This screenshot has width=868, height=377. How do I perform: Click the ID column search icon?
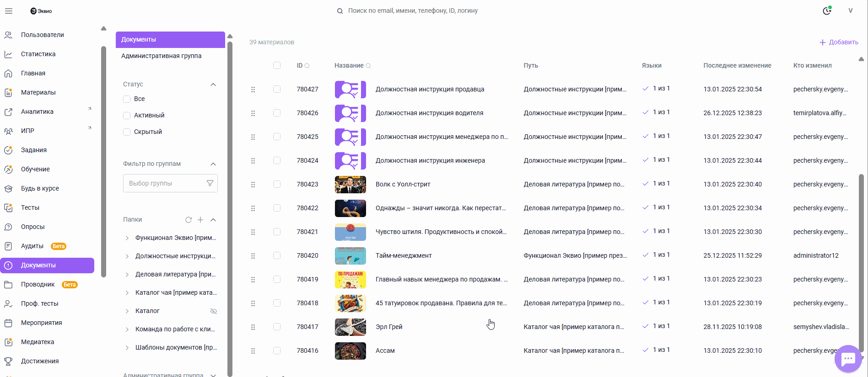point(307,66)
